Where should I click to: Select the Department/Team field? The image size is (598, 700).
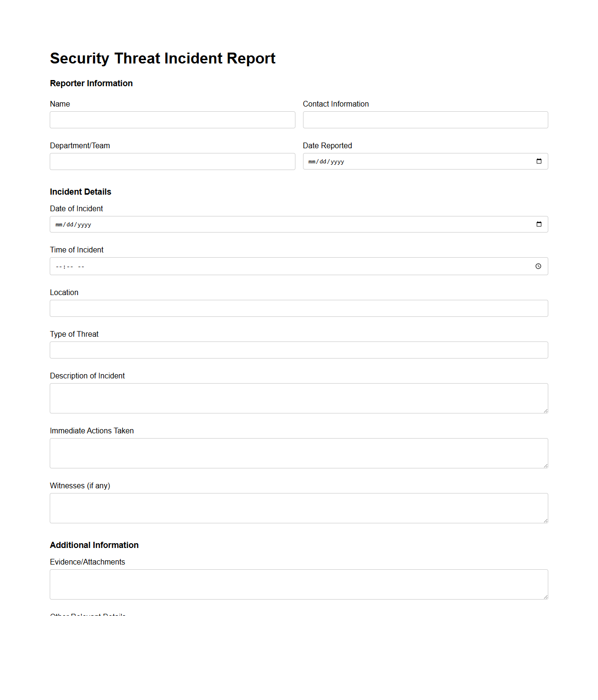pyautogui.click(x=172, y=162)
